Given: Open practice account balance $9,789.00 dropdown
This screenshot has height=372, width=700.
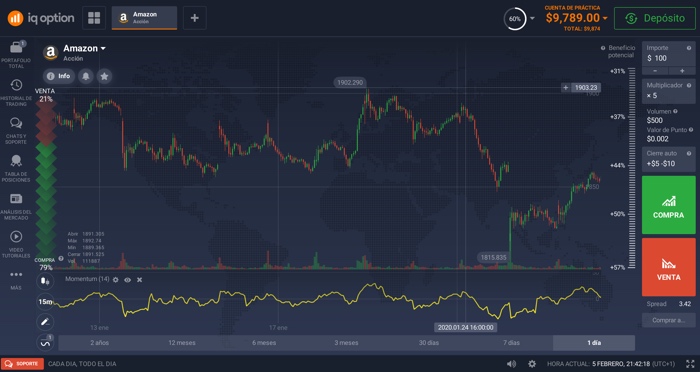Looking at the screenshot, I should click(x=576, y=18).
